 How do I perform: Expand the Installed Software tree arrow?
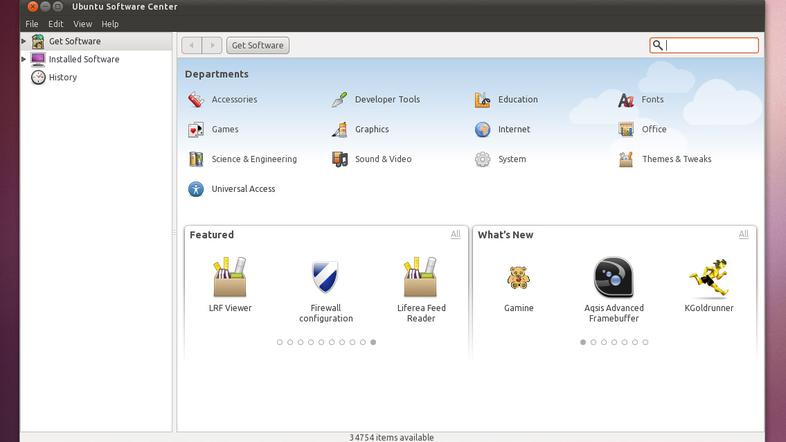click(24, 59)
